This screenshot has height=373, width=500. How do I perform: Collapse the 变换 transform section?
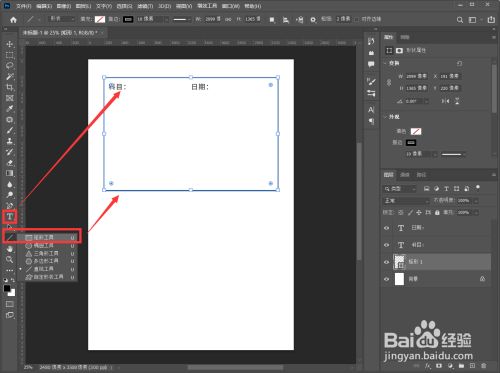[x=385, y=63]
